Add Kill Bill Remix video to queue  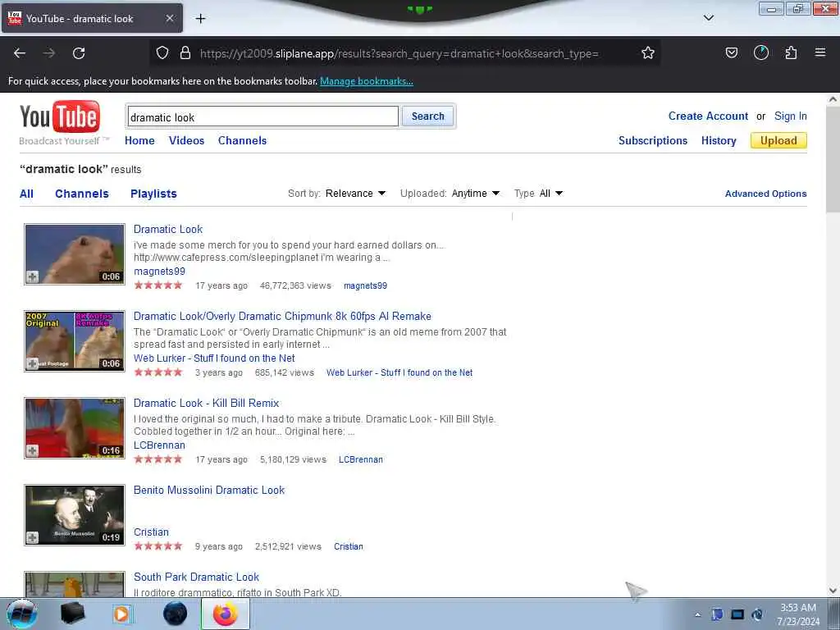33,450
